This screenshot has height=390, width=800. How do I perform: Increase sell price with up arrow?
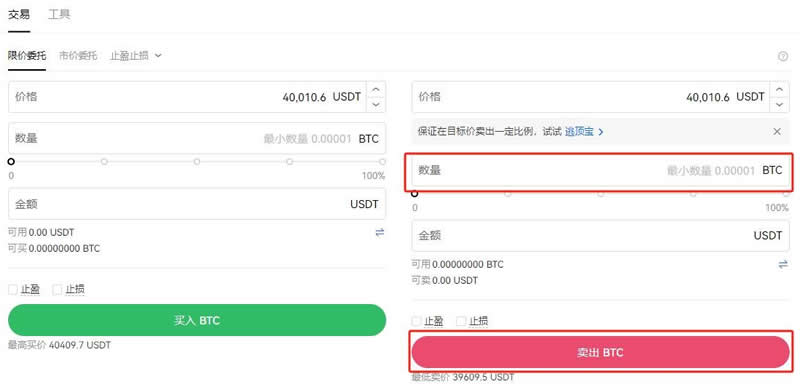779,90
